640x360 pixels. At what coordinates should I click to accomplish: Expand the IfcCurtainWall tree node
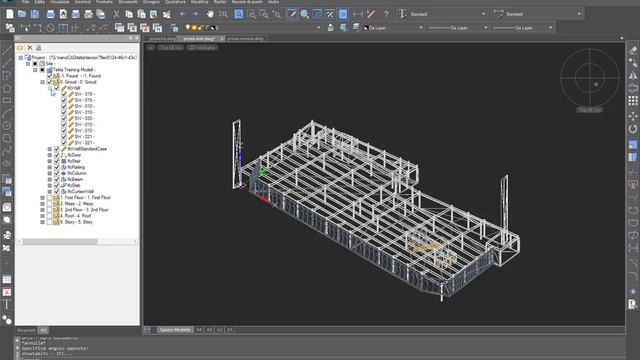(50, 191)
